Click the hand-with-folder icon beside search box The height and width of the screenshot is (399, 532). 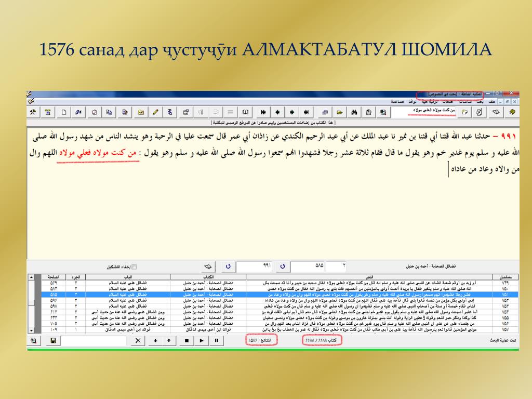point(464,112)
